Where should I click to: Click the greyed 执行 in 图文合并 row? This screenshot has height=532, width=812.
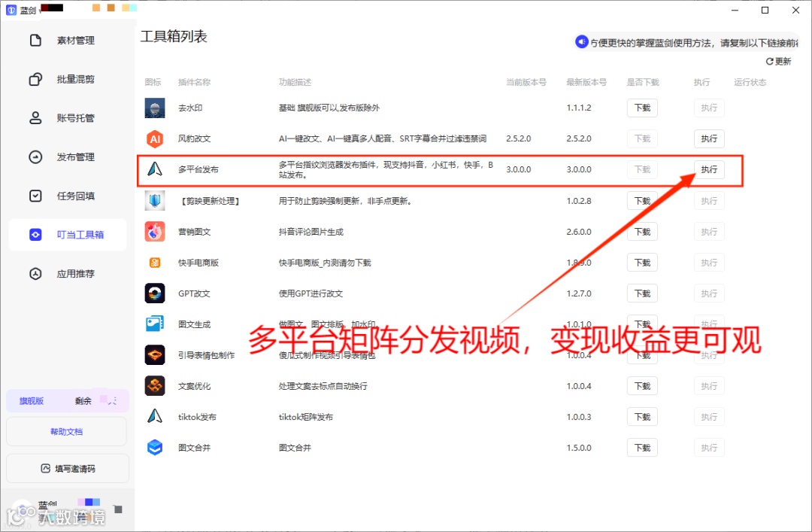pos(709,448)
